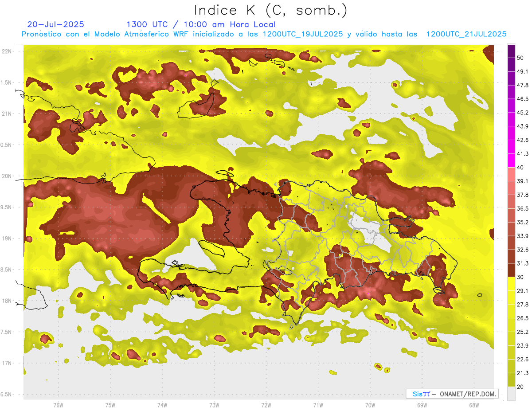Screen dimensions: 532x411
Task: Click the '27.8' color bar value
Action: (523, 305)
